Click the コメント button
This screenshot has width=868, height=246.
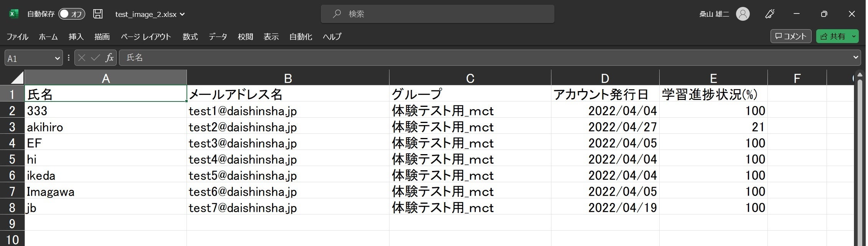(790, 37)
